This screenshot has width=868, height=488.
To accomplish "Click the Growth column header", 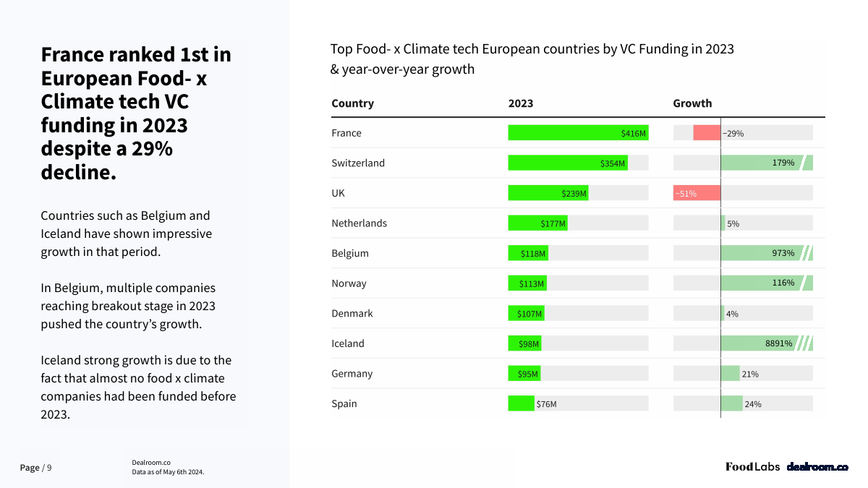I will pyautogui.click(x=692, y=103).
